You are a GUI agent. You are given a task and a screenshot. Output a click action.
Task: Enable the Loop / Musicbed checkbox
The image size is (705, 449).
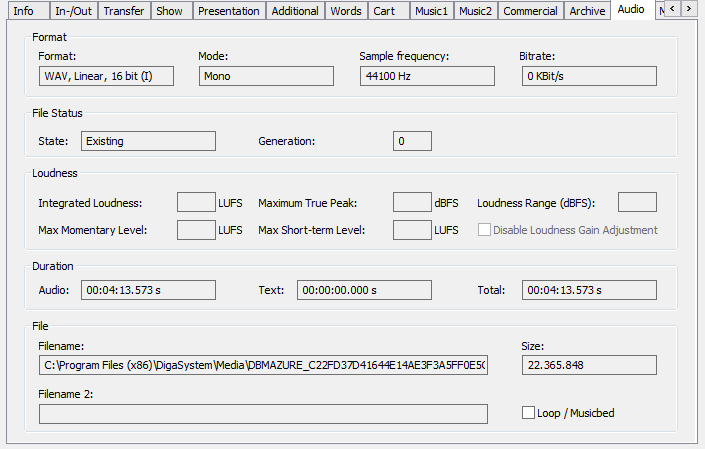point(529,413)
